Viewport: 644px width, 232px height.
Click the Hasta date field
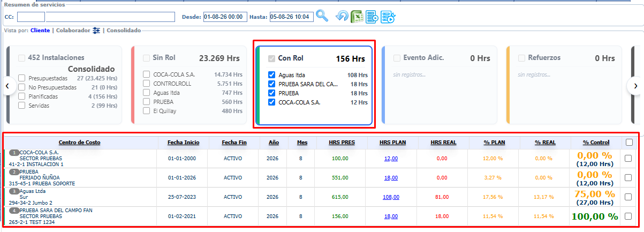click(x=292, y=17)
